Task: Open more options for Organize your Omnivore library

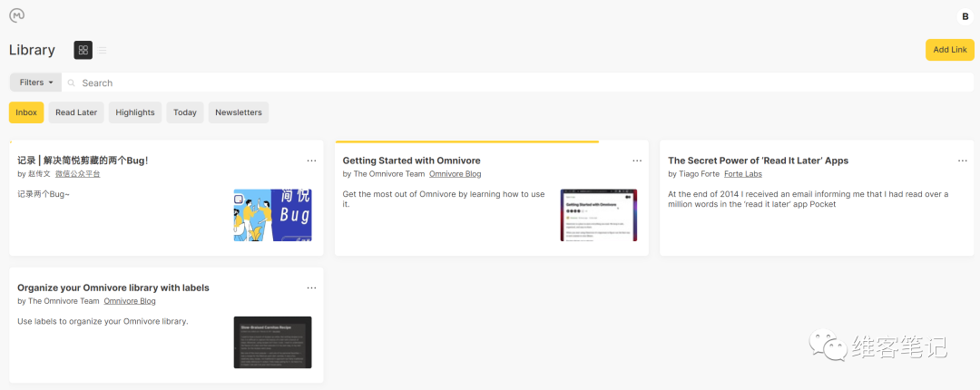Action: click(312, 288)
